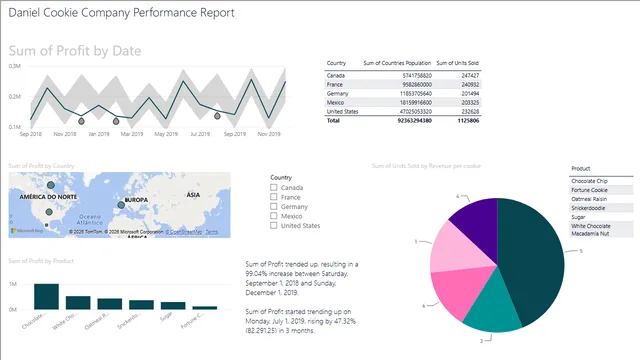Click the Sum of Profit by Date title
Viewport: 640px width, 360px height.
pyautogui.click(x=75, y=51)
